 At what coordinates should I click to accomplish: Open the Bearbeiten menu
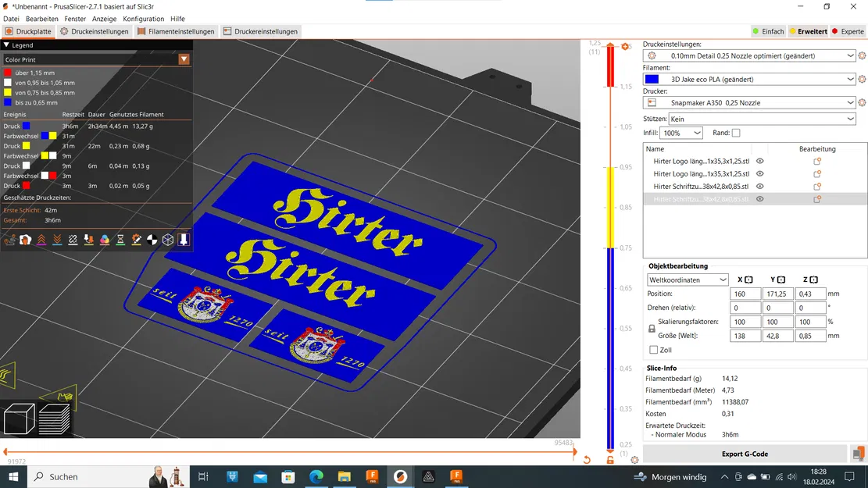42,19
